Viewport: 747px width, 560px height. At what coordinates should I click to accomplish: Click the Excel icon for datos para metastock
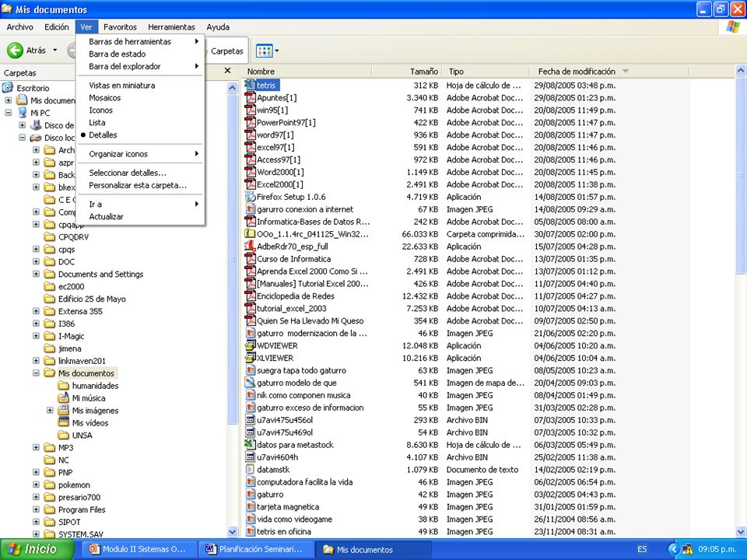pos(250,444)
